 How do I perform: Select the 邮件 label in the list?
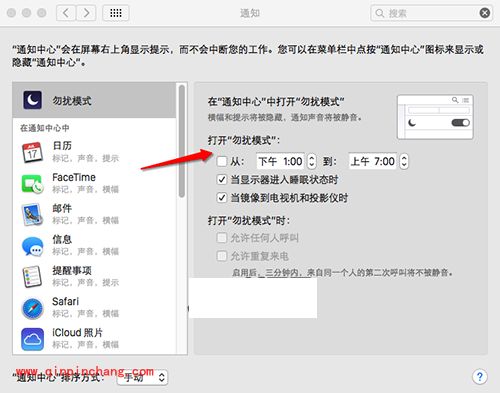pos(62,208)
